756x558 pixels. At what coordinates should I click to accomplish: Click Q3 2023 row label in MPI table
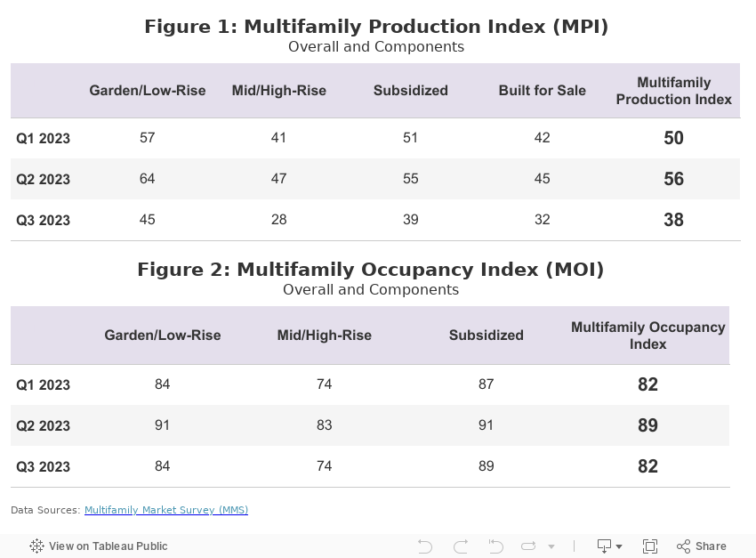coord(44,221)
